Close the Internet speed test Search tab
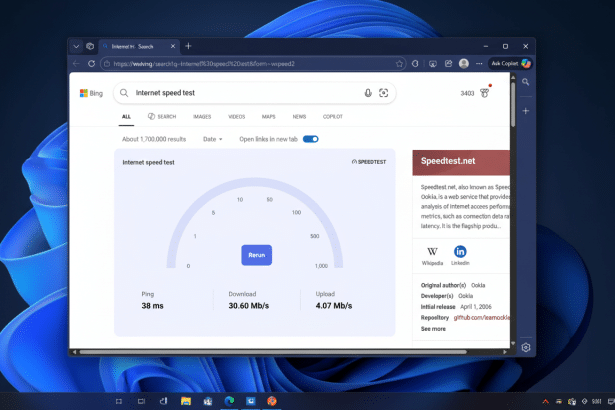This screenshot has width=615, height=410. click(173, 46)
